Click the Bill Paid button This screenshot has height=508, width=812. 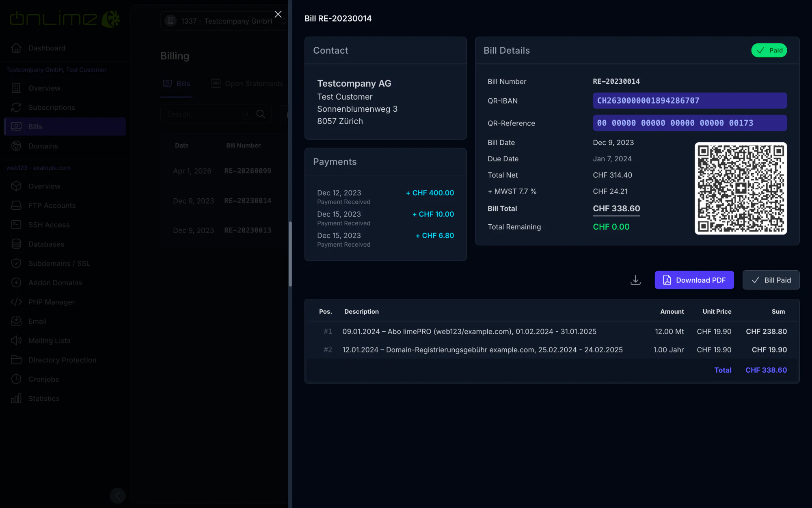[x=771, y=280]
